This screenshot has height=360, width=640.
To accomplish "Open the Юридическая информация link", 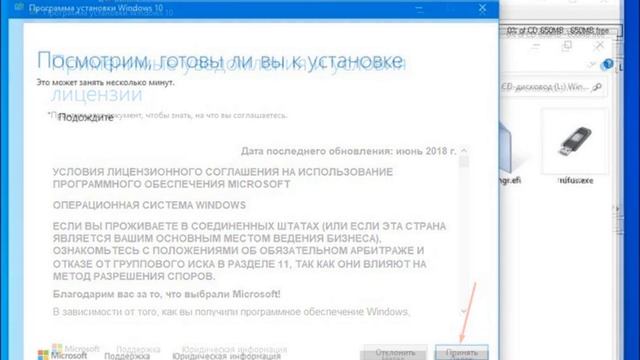I will 227,356.
